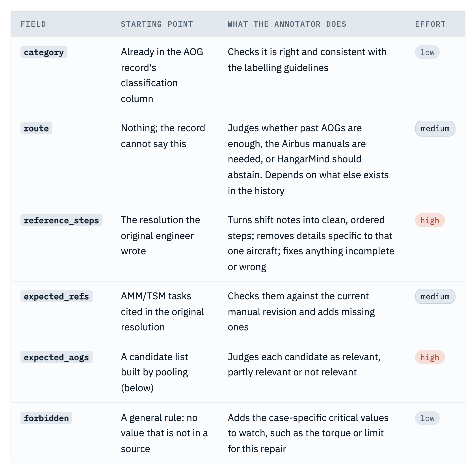Click the low badge in forbidden row
The height and width of the screenshot is (474, 476).
[427, 418]
